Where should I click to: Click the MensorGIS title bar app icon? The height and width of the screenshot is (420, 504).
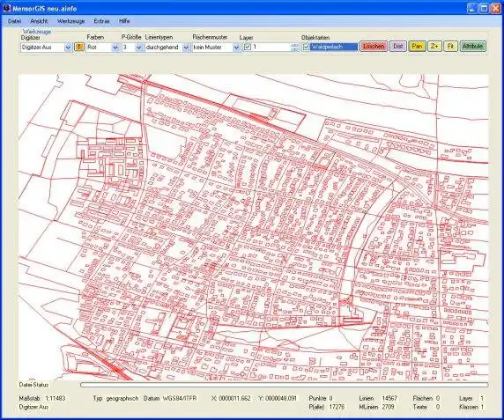[7, 8]
